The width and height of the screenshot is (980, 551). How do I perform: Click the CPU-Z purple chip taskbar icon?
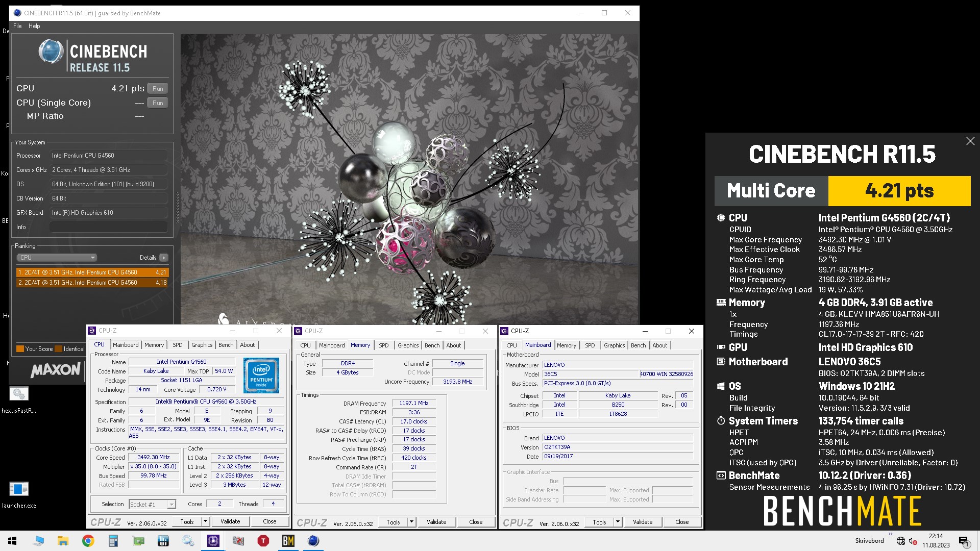coord(213,541)
